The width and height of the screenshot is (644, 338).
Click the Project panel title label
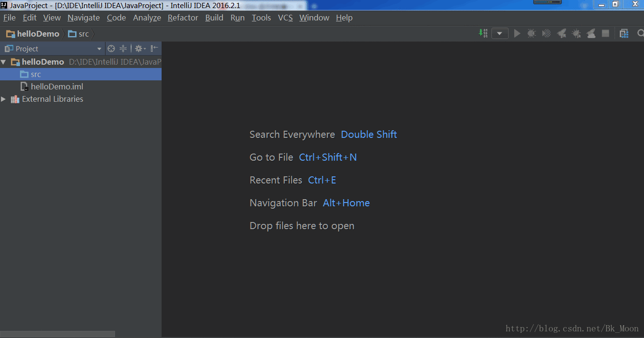coord(27,48)
